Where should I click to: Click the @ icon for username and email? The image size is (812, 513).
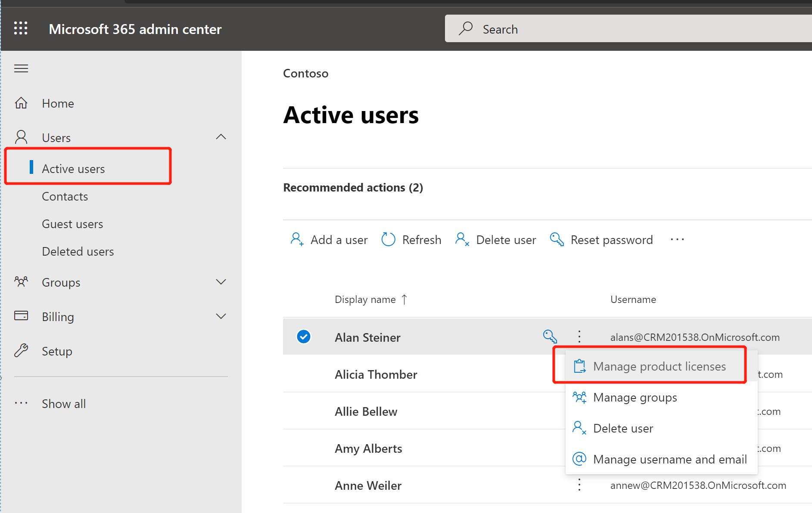(x=579, y=459)
